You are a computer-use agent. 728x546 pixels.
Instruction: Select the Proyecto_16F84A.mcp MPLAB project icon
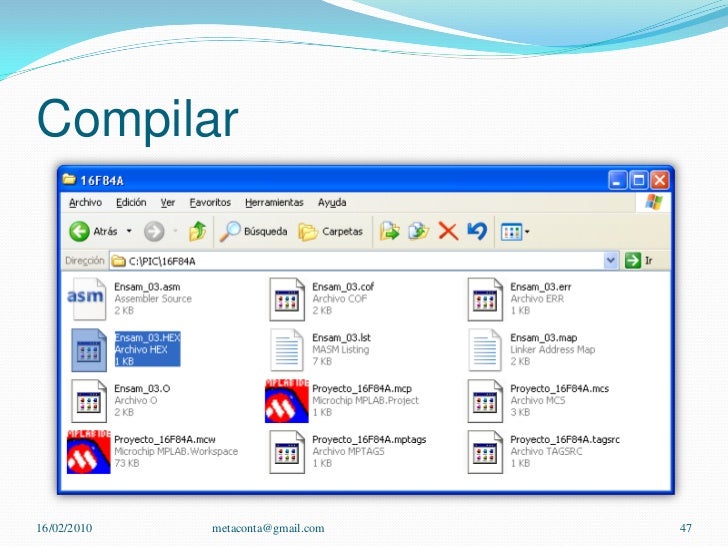[x=286, y=401]
